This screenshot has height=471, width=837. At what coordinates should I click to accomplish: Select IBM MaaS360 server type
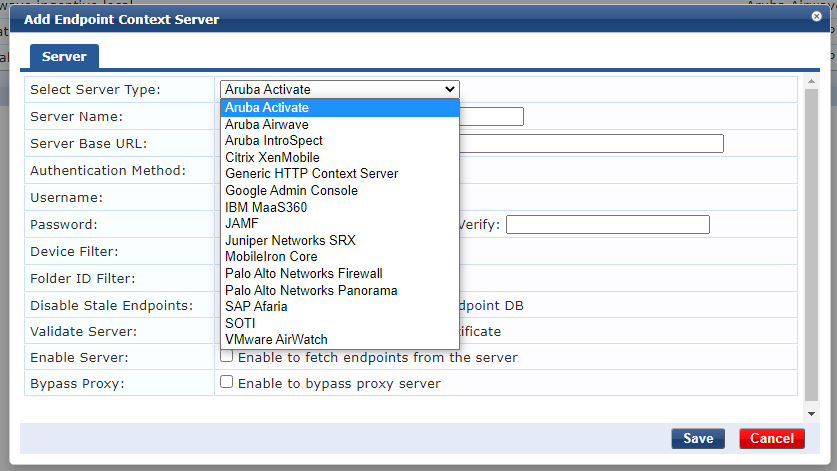point(339,207)
